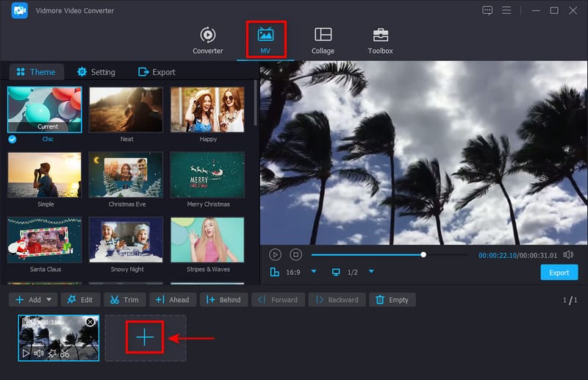Screen dimensions: 588x380
Task: Switch to the Setting tab
Action: [96, 71]
